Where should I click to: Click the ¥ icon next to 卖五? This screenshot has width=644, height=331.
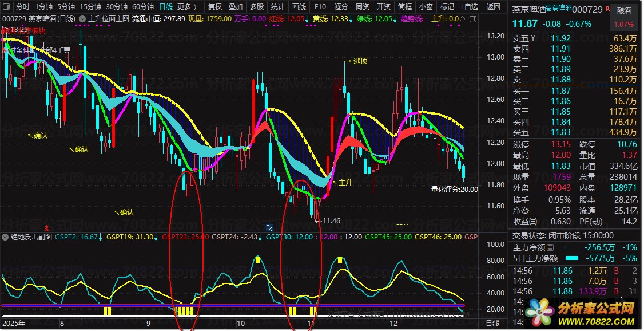pyautogui.click(x=533, y=38)
